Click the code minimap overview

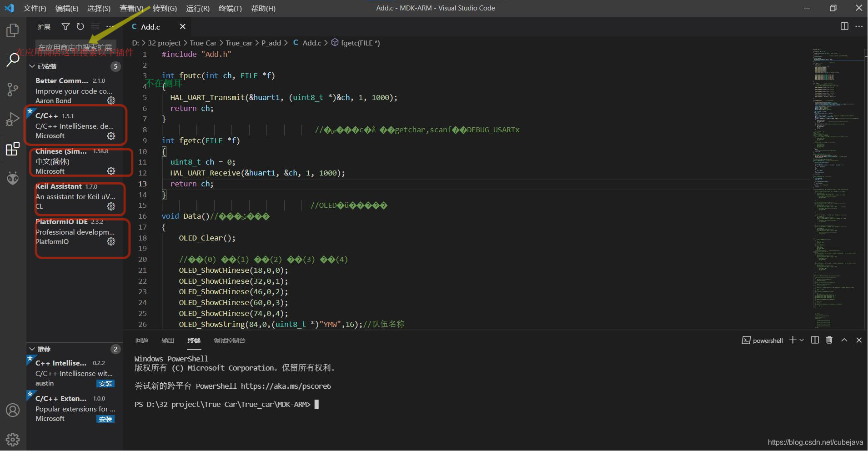(x=838, y=188)
